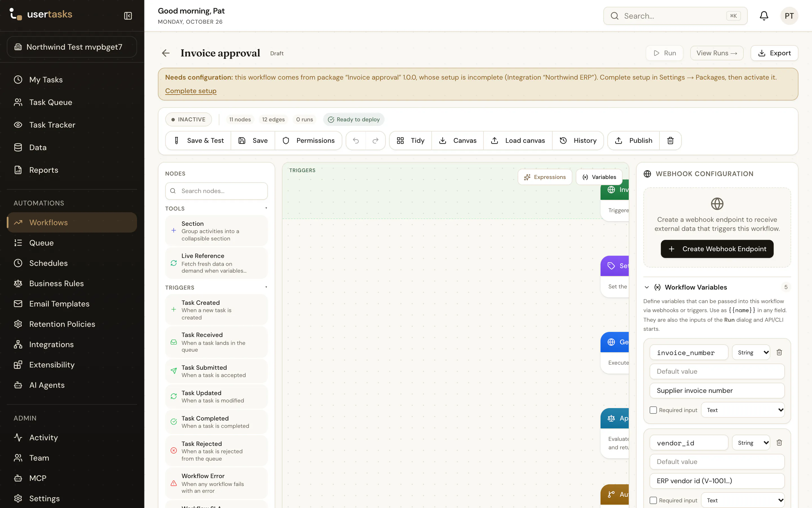Image resolution: width=812 pixels, height=508 pixels.
Task: Open the vendor_id type String dropdown
Action: click(x=751, y=443)
